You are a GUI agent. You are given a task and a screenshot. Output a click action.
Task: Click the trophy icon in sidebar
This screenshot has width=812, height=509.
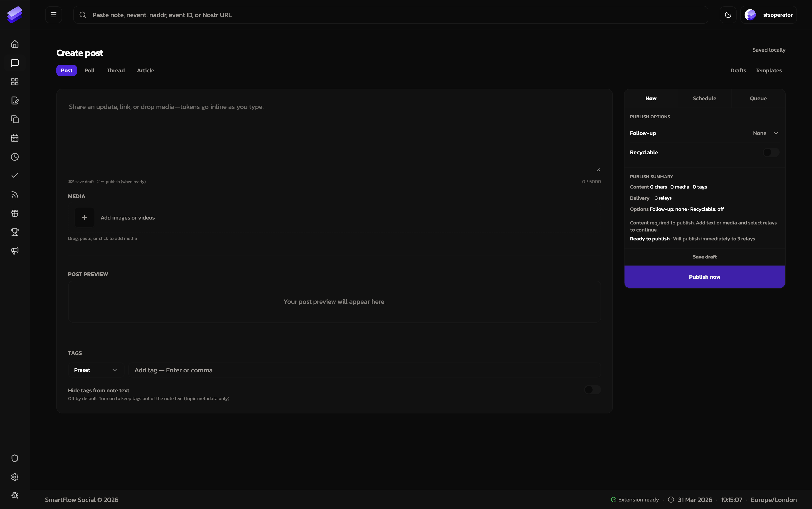tap(15, 232)
